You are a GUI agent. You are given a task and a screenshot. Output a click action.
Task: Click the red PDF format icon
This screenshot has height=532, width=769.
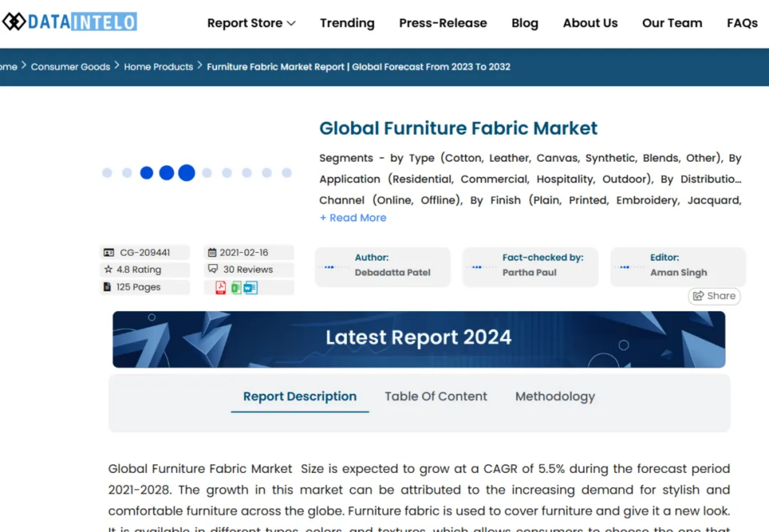(x=220, y=288)
